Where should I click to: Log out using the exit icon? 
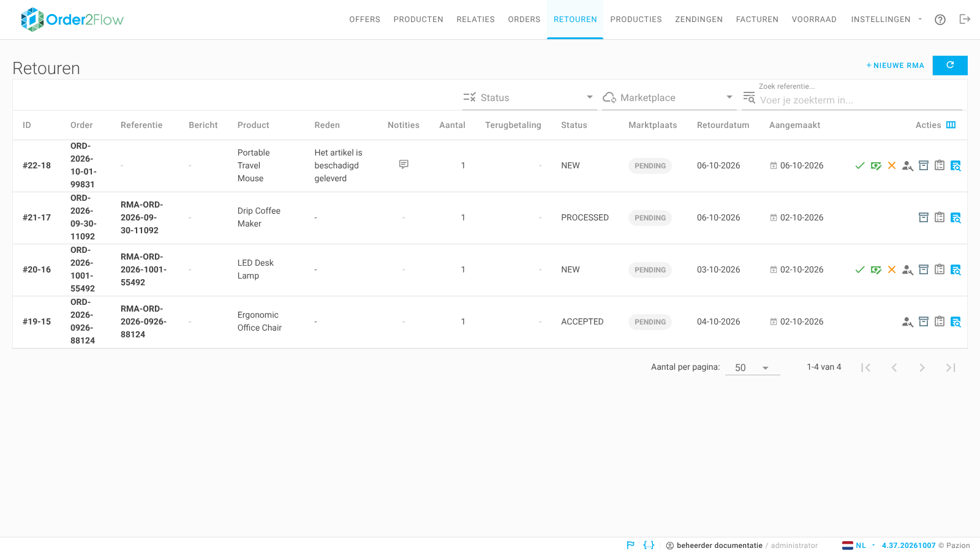pos(965,20)
